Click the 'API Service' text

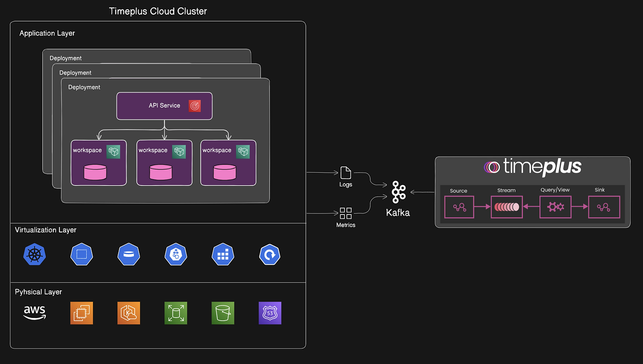(x=164, y=106)
